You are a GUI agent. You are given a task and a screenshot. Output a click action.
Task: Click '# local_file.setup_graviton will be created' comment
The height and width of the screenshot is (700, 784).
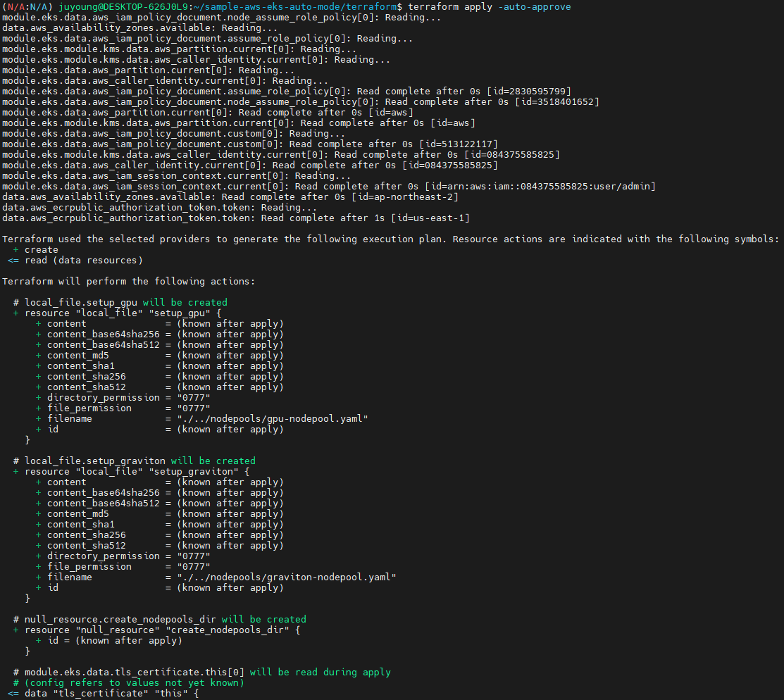[134, 461]
